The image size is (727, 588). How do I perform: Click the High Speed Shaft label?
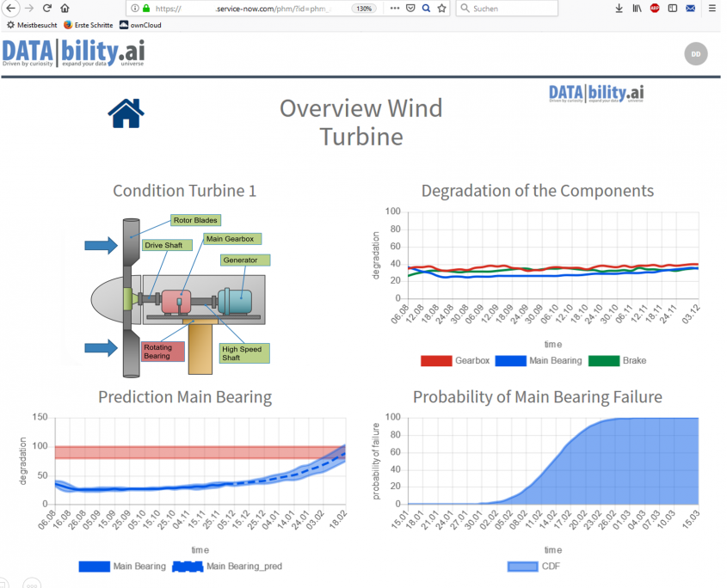244,353
